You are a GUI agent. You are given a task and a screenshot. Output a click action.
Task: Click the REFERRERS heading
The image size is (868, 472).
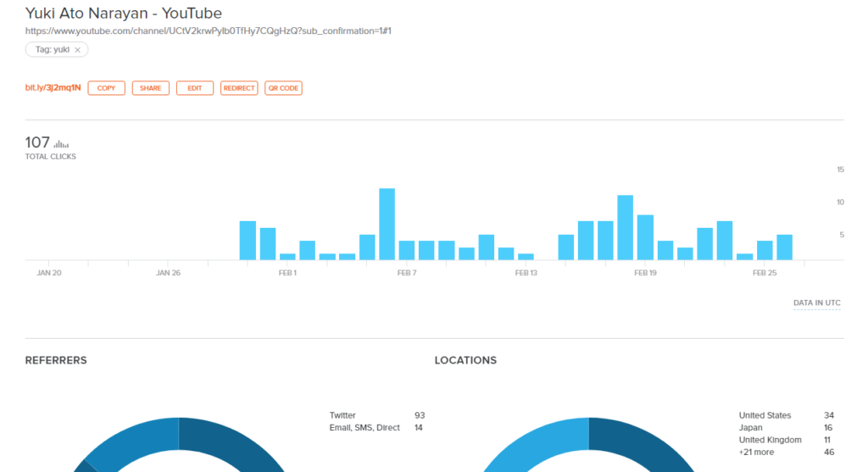pyautogui.click(x=56, y=360)
